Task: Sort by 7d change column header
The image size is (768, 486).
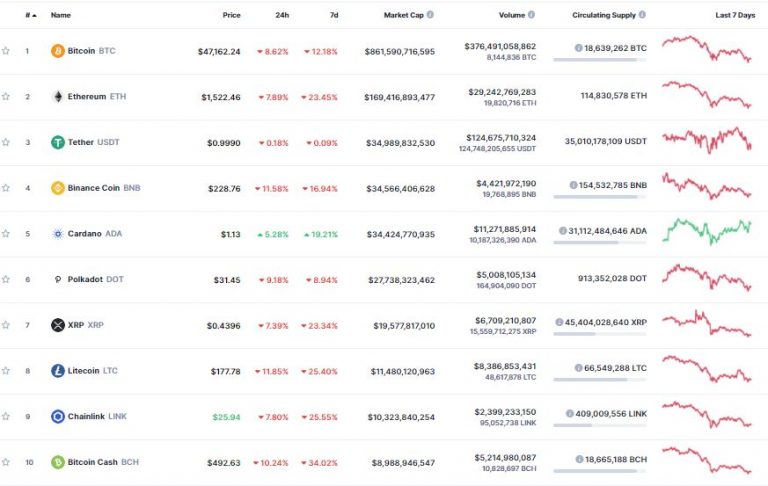Action: pyautogui.click(x=334, y=15)
